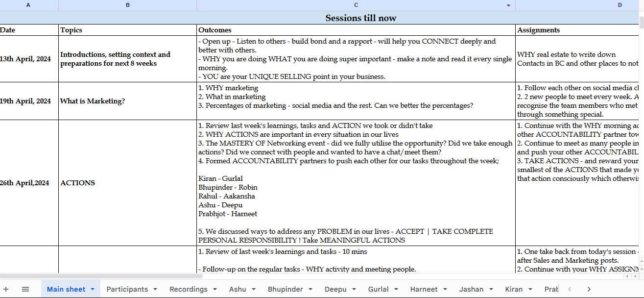
Task: Open the column C filter dropdown arrow
Action: click(508, 6)
